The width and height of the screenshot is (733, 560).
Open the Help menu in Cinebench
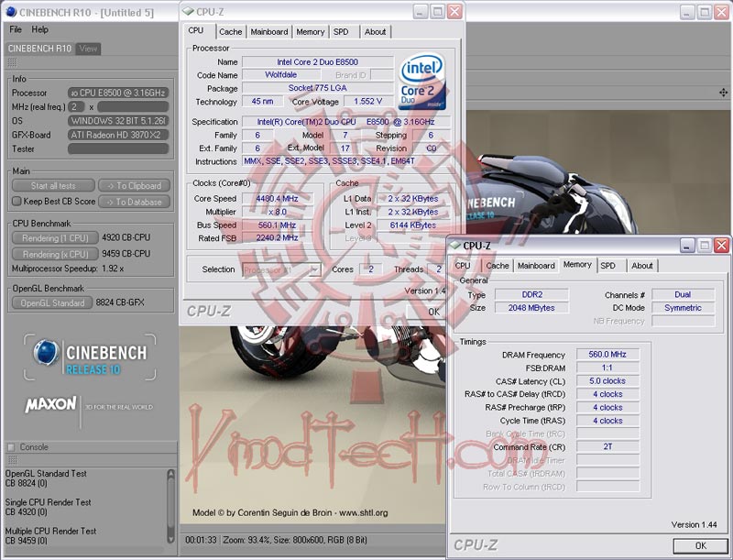pyautogui.click(x=39, y=29)
